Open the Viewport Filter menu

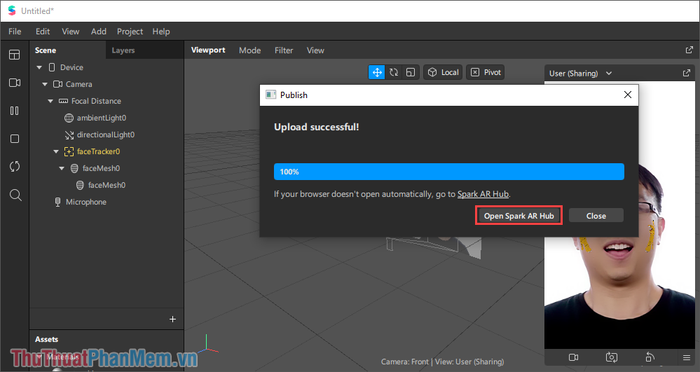tap(283, 50)
